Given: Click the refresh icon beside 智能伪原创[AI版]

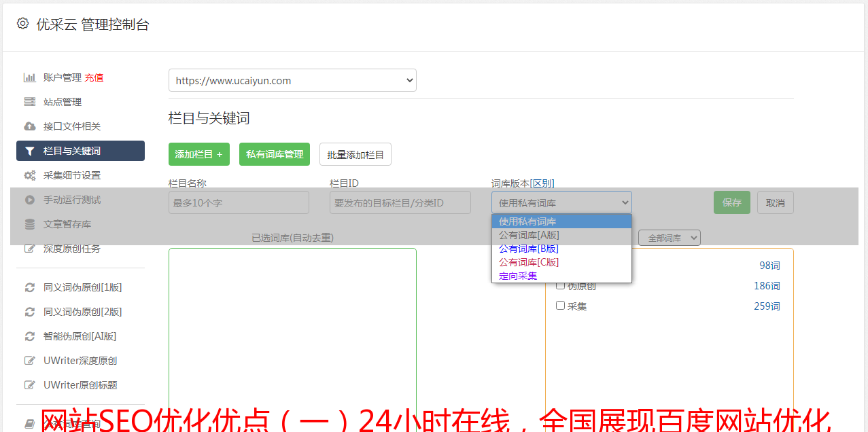Looking at the screenshot, I should (30, 336).
